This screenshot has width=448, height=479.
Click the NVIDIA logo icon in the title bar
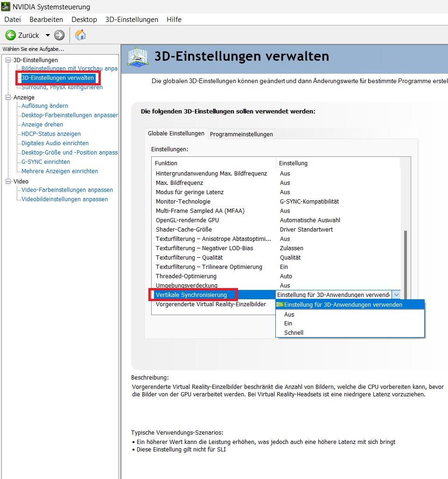coord(6,7)
